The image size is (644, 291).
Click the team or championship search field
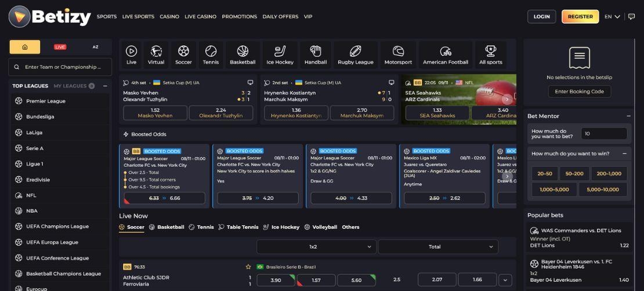[x=60, y=67]
